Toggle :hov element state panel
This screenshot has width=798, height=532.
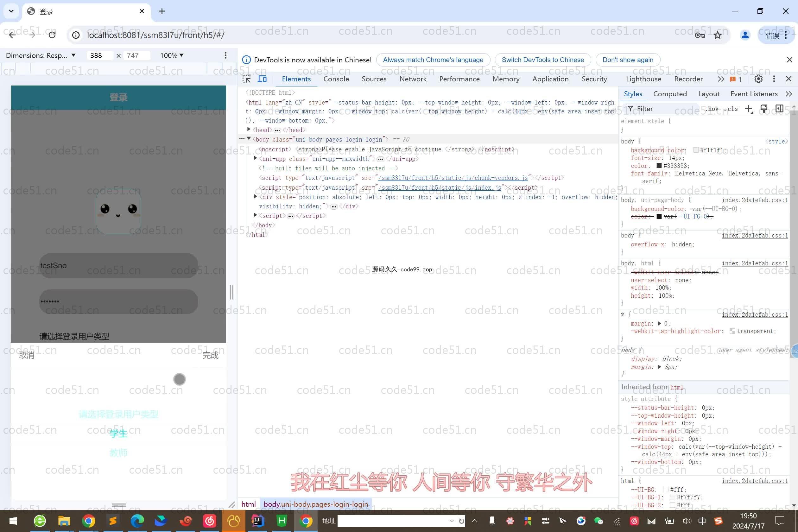click(x=712, y=109)
